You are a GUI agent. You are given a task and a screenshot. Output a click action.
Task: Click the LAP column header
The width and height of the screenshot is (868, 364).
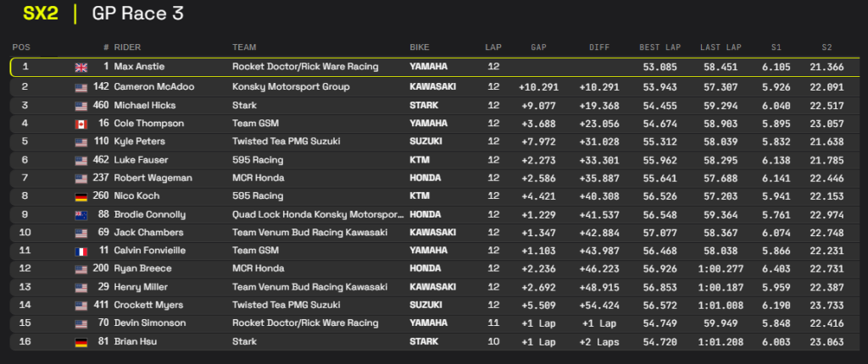pos(493,47)
